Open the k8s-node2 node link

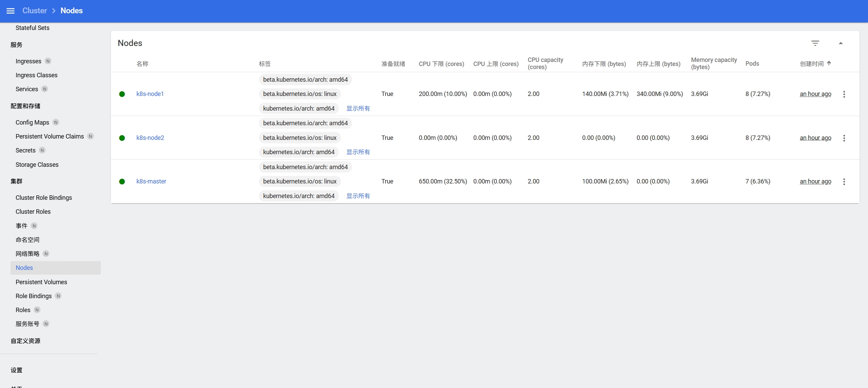150,138
